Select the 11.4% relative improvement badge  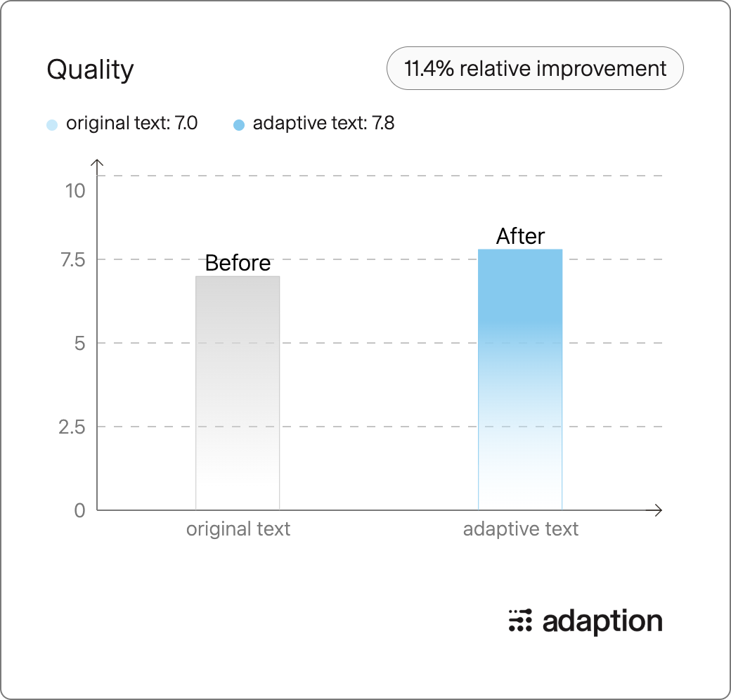pyautogui.click(x=535, y=68)
